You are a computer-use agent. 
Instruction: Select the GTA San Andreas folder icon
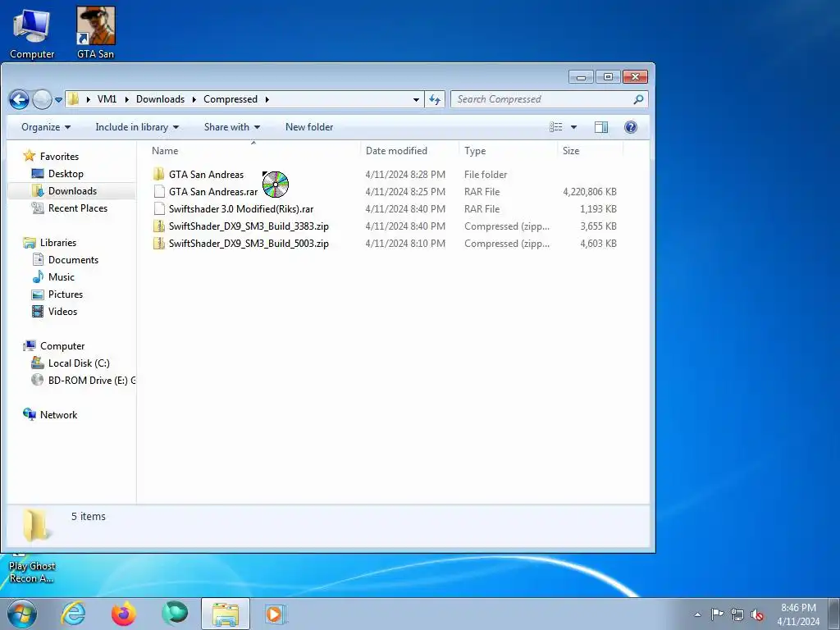coord(158,174)
